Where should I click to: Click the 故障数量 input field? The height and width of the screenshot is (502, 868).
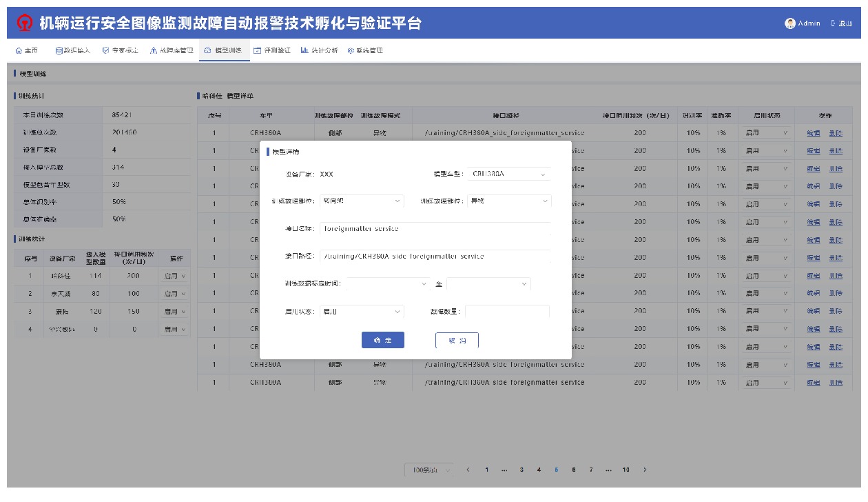point(507,312)
